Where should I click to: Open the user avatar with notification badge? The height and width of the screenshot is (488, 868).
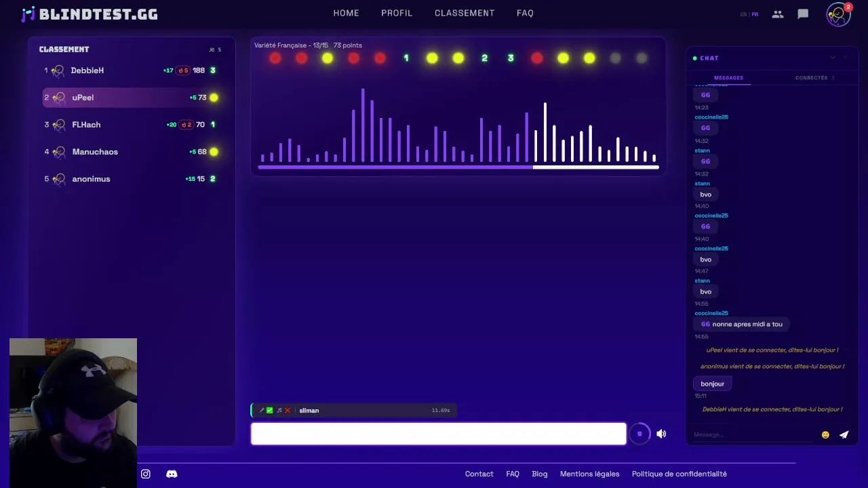838,14
